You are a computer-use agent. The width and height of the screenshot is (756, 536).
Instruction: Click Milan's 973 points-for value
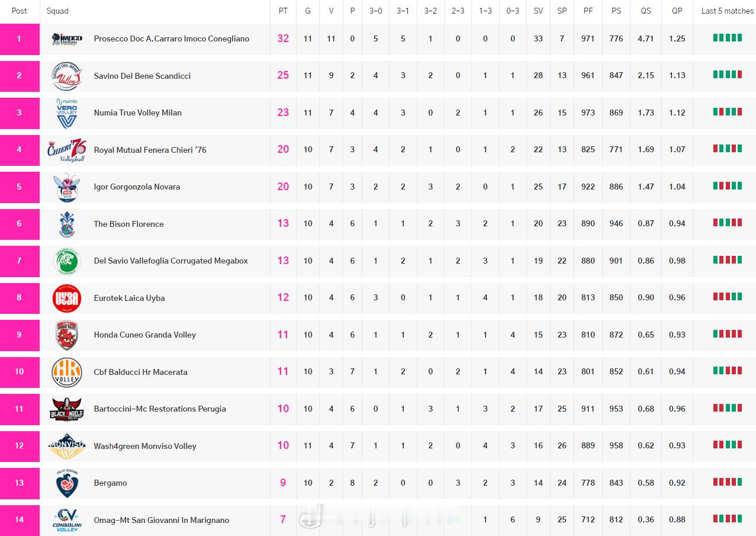click(x=588, y=113)
